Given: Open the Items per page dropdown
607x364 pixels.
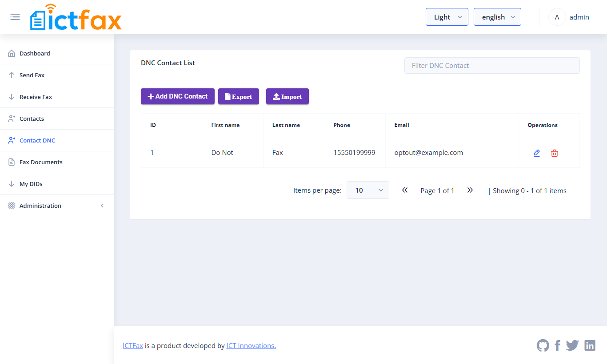Looking at the screenshot, I should (x=368, y=190).
